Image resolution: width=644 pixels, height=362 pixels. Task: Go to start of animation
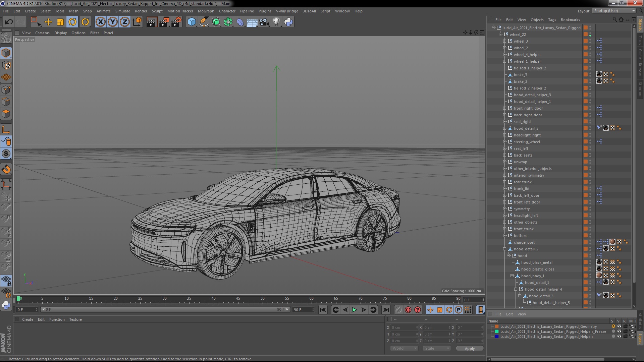coord(323,310)
